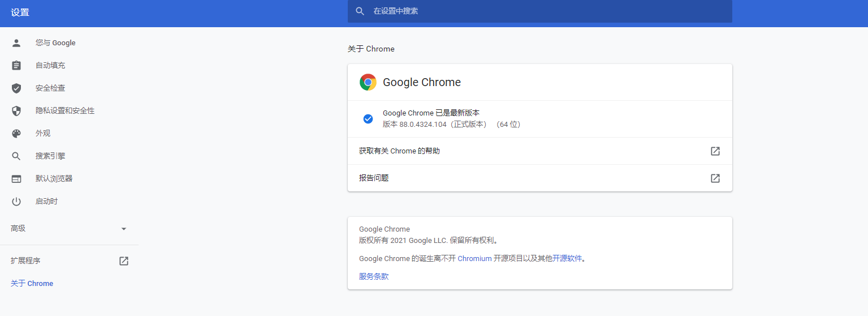Click the open-in-new icon on the 报告问题 row
Image resolution: width=868 pixels, height=316 pixels.
[715, 178]
